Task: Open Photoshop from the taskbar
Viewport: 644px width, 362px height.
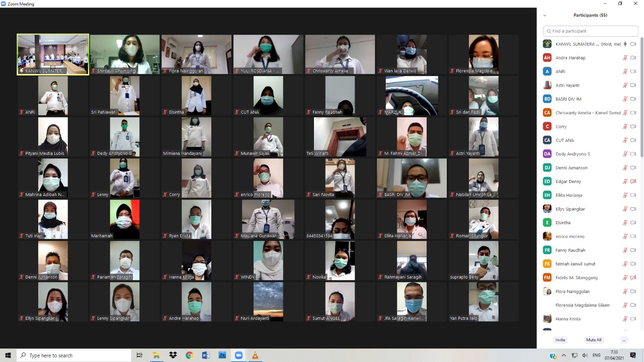Action: click(222, 355)
